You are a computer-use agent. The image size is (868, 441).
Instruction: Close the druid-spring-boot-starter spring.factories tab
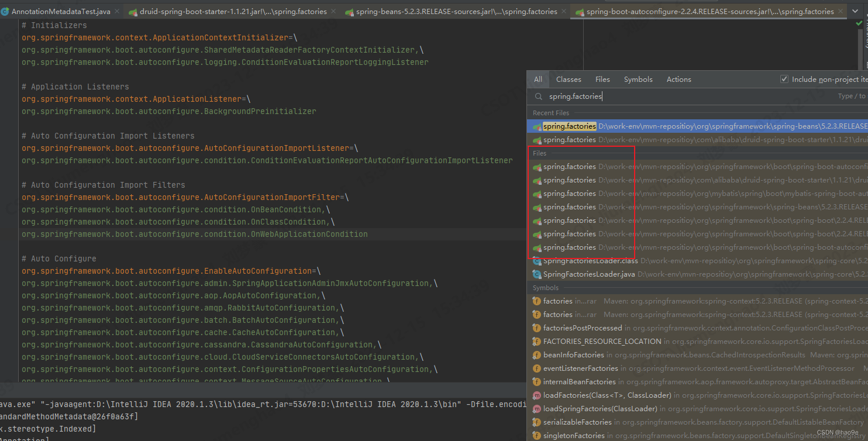333,12
